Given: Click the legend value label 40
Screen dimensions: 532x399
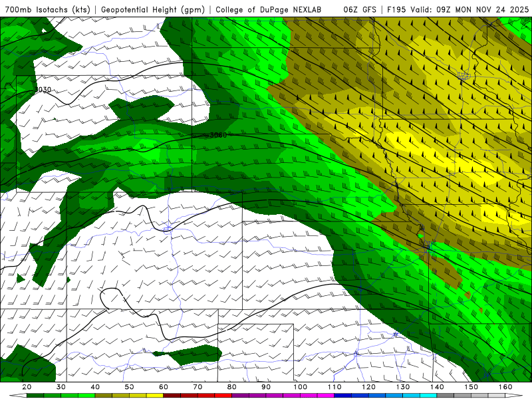Looking at the screenshot, I should point(95,387).
